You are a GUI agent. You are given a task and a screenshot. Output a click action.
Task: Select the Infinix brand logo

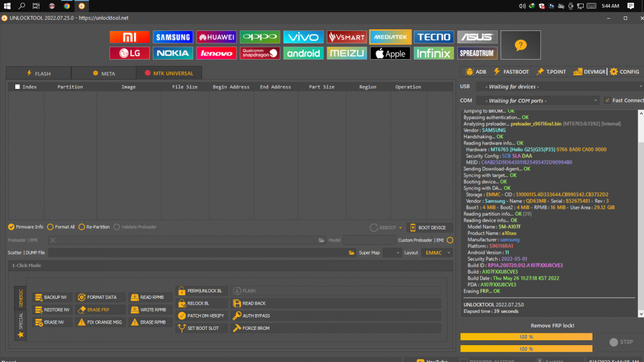[x=434, y=53]
